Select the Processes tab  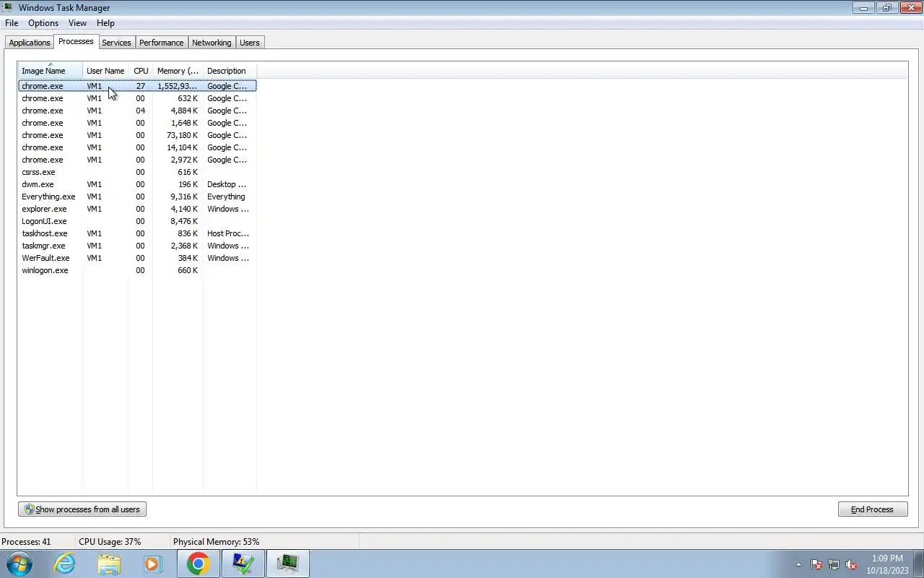point(76,41)
